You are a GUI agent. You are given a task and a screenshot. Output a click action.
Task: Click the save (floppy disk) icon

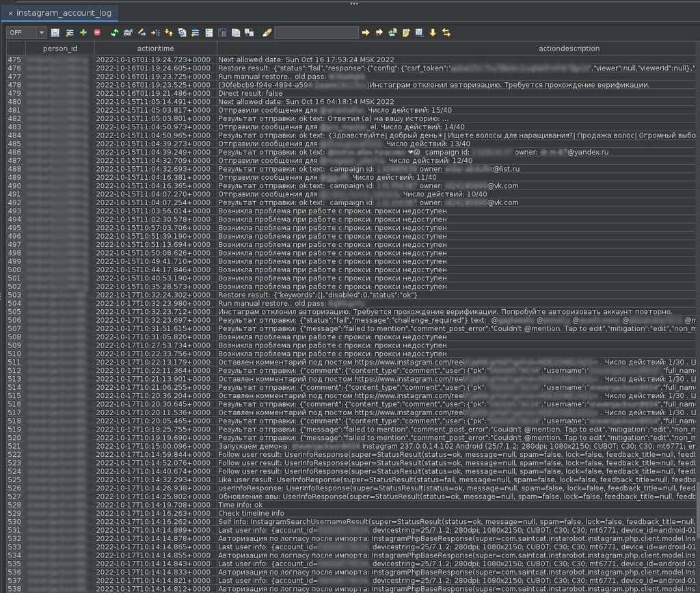pyautogui.click(x=55, y=33)
